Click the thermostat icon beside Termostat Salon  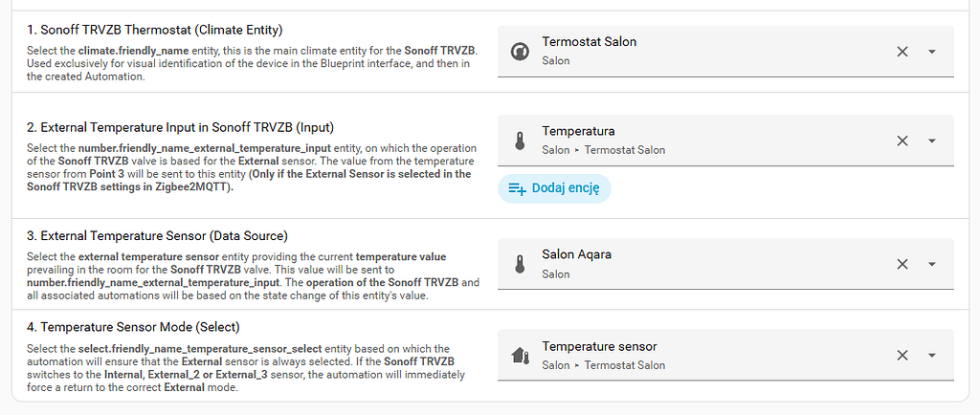[x=520, y=52]
